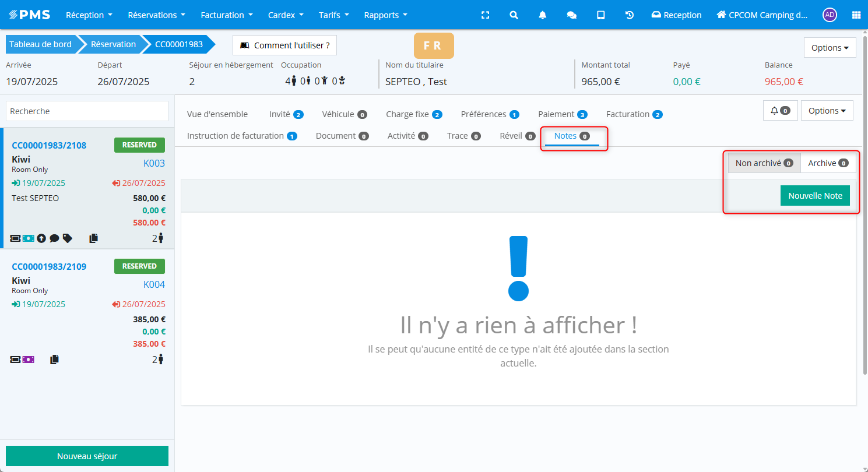The image size is (868, 472).
Task: Open the Options dropdown beside breadcrumb
Action: pos(830,48)
